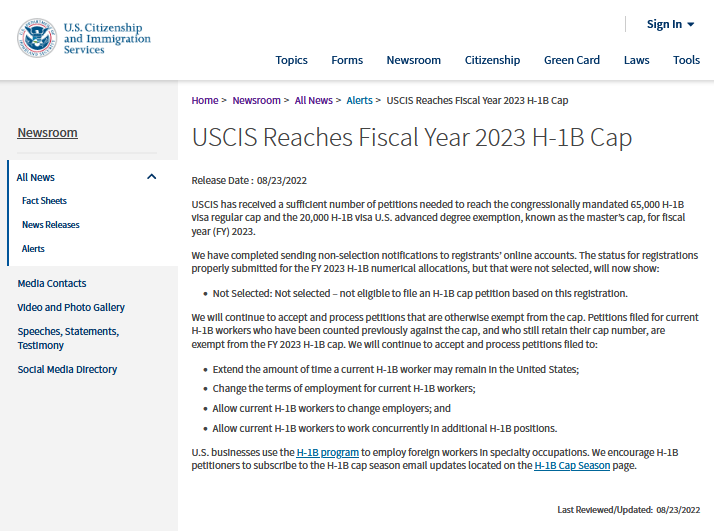Follow the H-1B program link
The height and width of the screenshot is (531, 714).
coord(327,453)
